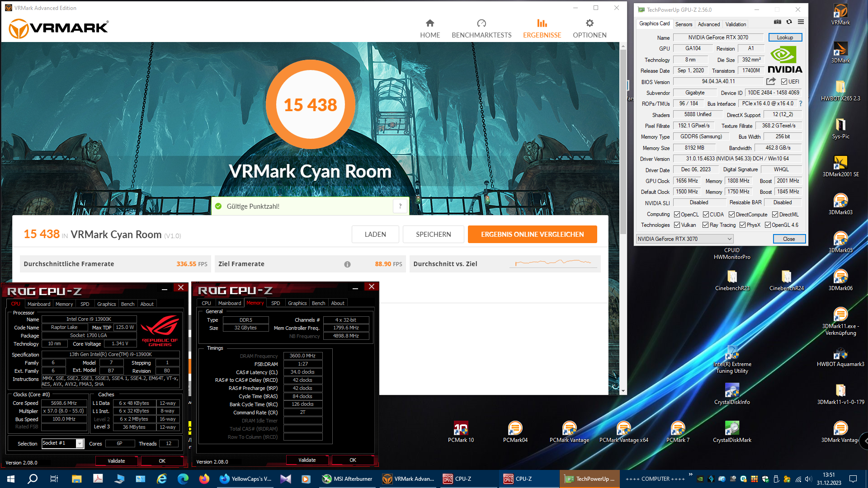Open CrystalDiskMark desktop shortcut

pos(732,432)
